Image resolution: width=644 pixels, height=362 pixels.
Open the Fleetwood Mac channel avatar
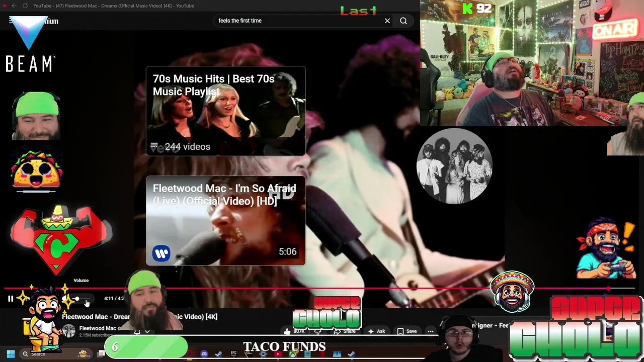tap(69, 331)
